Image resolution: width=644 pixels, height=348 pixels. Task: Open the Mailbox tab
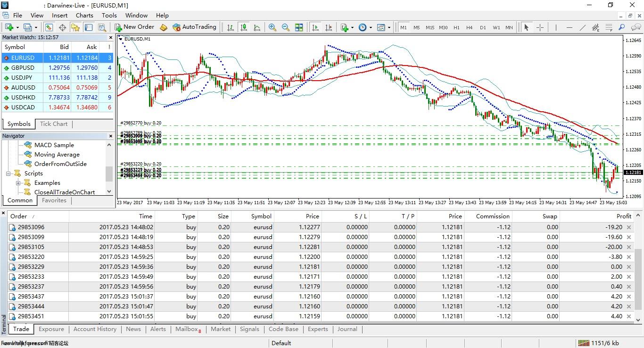click(188, 329)
